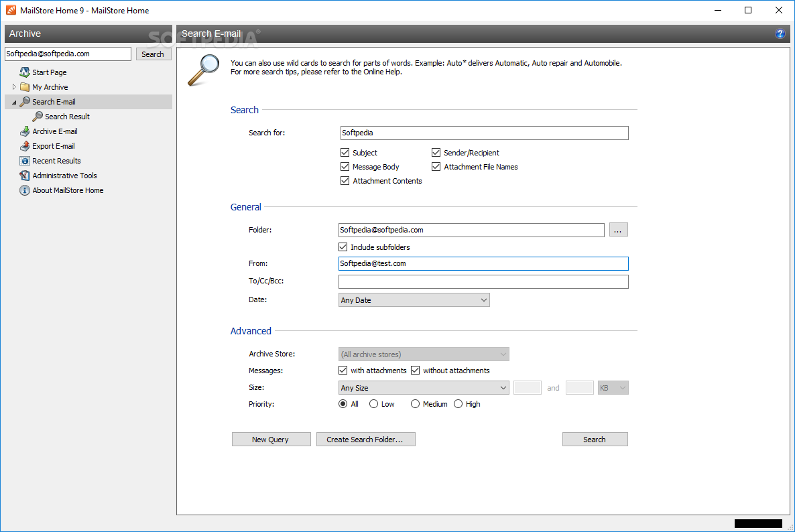Click the window resize grip at bottom corner
Image resolution: width=795 pixels, height=532 pixels.
coord(790,527)
